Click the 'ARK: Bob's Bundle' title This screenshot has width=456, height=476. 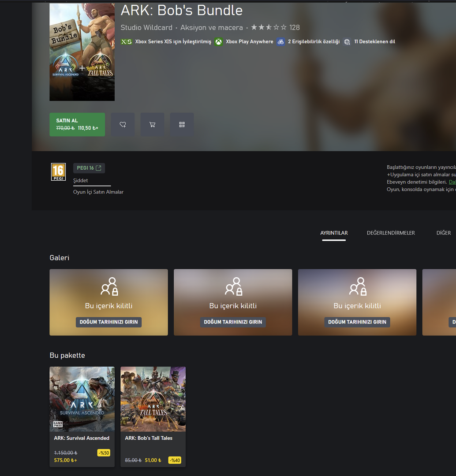(x=182, y=10)
